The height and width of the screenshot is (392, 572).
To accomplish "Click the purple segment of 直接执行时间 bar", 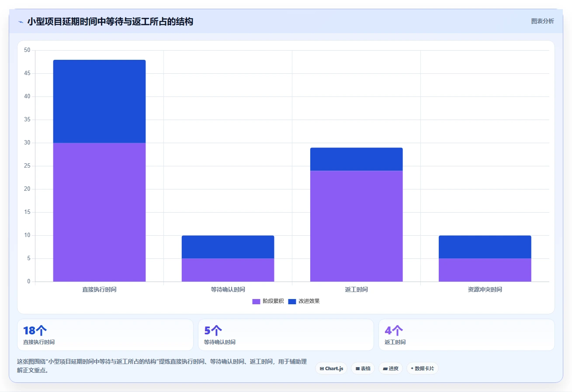I will (99, 212).
